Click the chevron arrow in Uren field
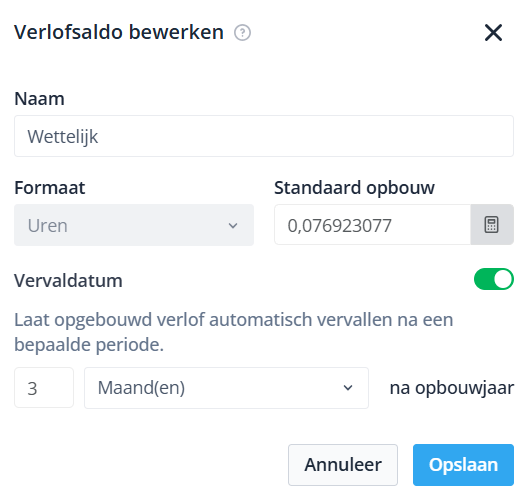This screenshot has height=498, width=525. 233,226
